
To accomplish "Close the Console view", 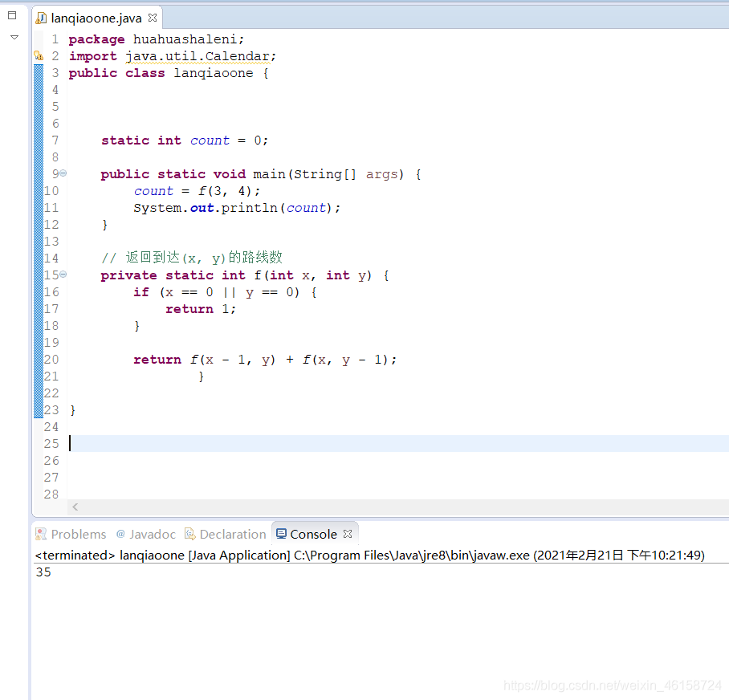I will tap(348, 534).
